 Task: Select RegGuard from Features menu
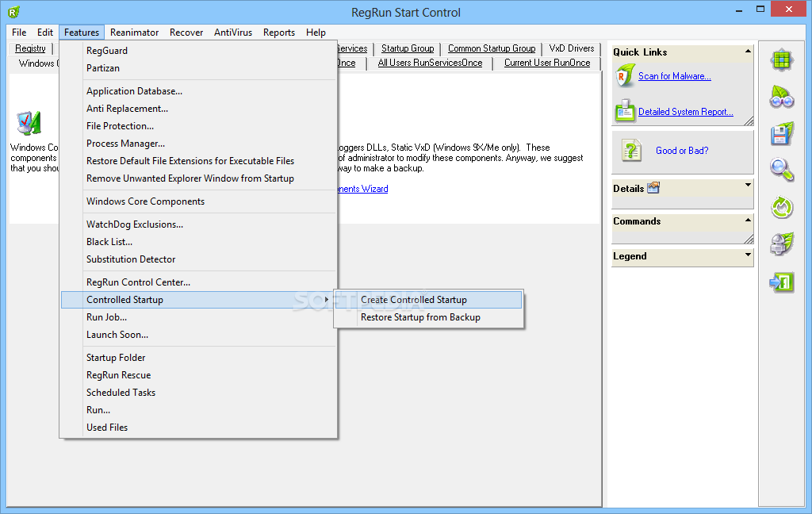199,50
